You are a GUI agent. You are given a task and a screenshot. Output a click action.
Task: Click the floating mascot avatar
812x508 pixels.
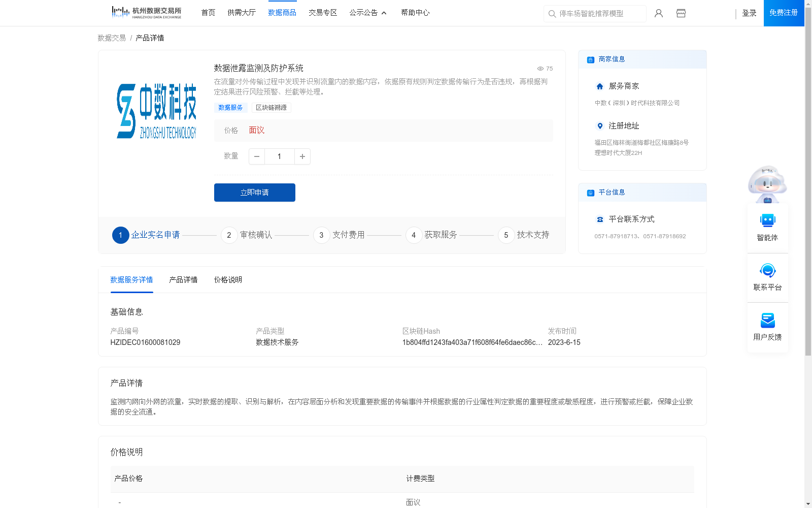767,184
